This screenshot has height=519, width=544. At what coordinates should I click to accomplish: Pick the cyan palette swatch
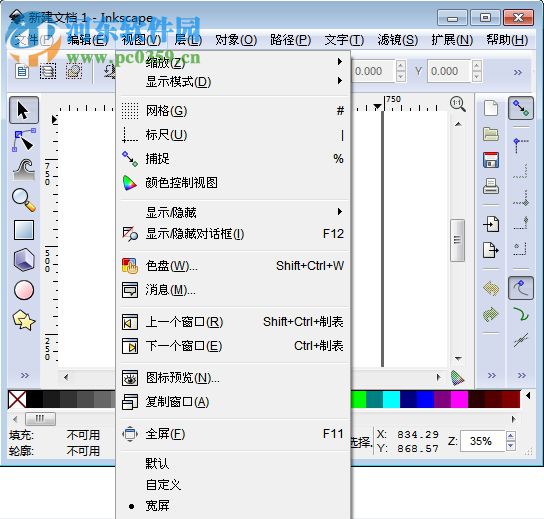(x=391, y=399)
